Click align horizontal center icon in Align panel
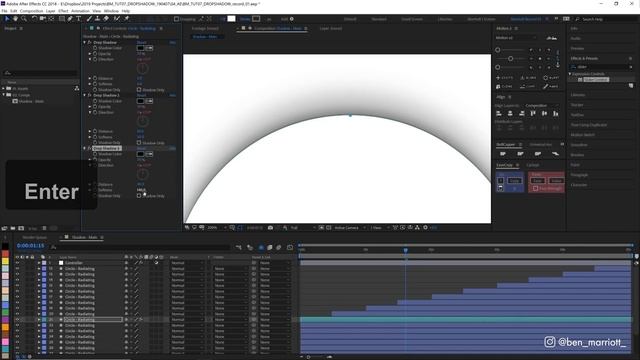This screenshot has width=640, height=360. [x=510, y=113]
